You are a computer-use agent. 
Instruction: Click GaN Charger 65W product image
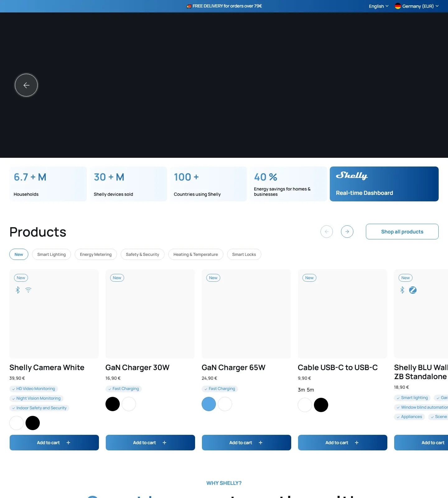click(x=246, y=314)
